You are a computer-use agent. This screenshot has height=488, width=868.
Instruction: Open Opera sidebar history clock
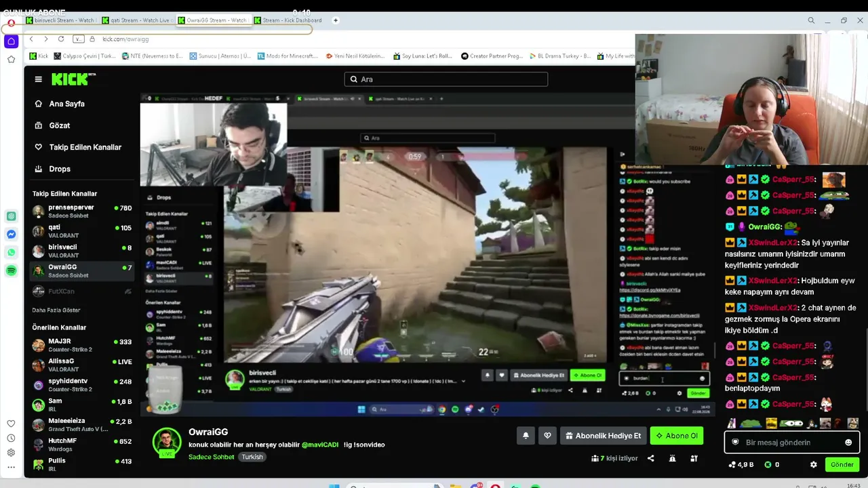12,438
